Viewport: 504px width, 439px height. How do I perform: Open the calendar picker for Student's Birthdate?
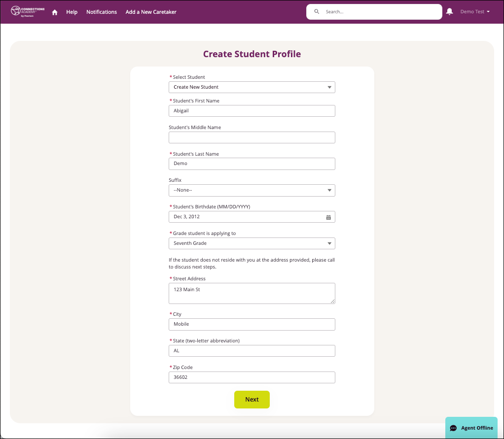[328, 217]
